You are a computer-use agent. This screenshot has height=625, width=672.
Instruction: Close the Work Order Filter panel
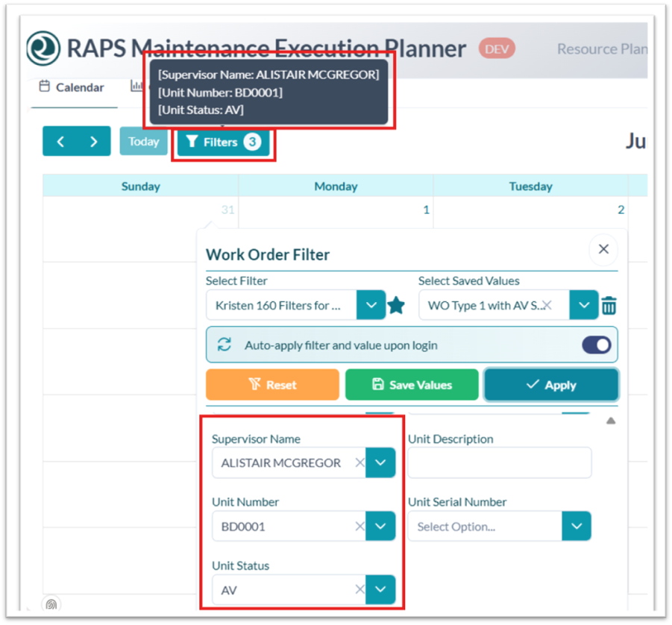pyautogui.click(x=603, y=249)
